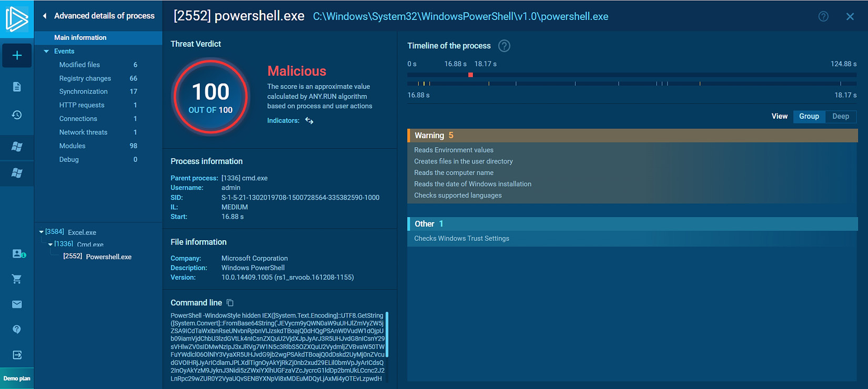Collapse the [3584] Excel.exe tree node
868x389 pixels.
42,232
